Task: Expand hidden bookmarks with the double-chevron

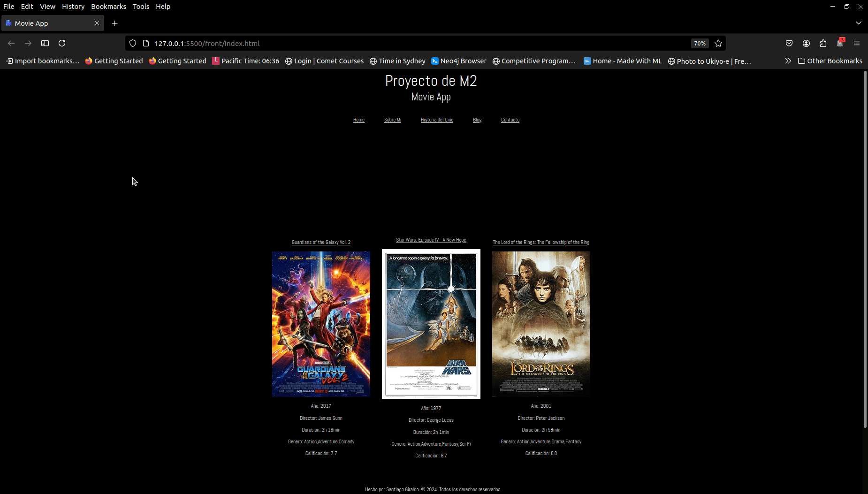Action: (788, 61)
